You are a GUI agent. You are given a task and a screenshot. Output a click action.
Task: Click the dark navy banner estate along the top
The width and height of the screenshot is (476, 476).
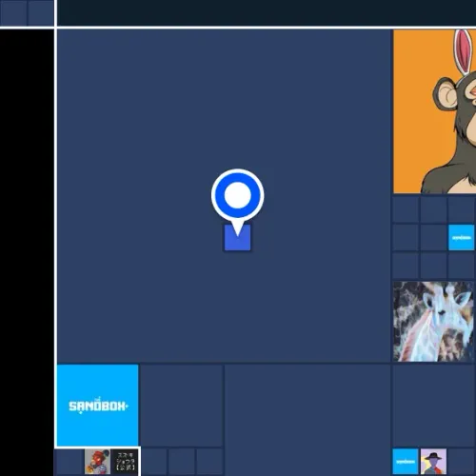(267, 12)
